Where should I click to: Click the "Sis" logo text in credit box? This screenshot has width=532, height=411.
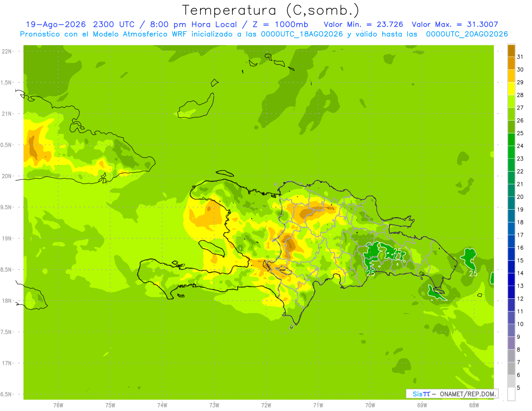click(x=417, y=394)
